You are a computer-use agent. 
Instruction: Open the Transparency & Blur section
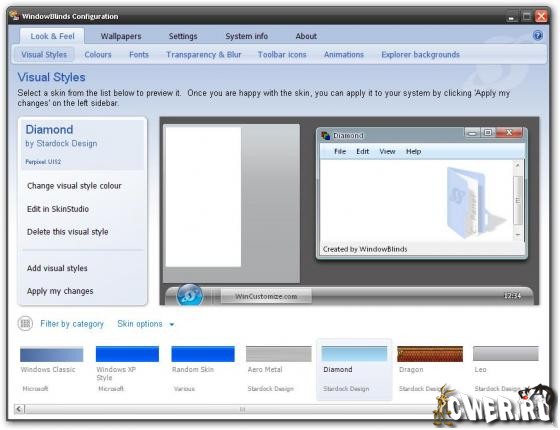pos(204,55)
